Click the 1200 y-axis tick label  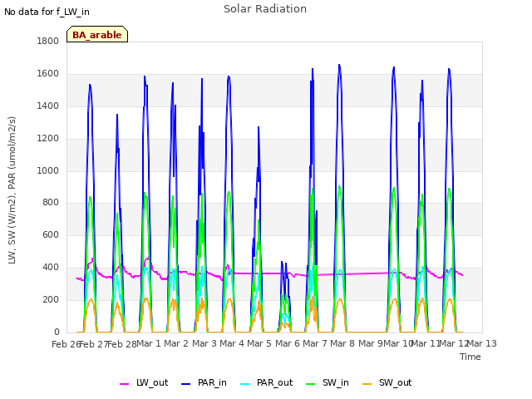[x=48, y=139]
